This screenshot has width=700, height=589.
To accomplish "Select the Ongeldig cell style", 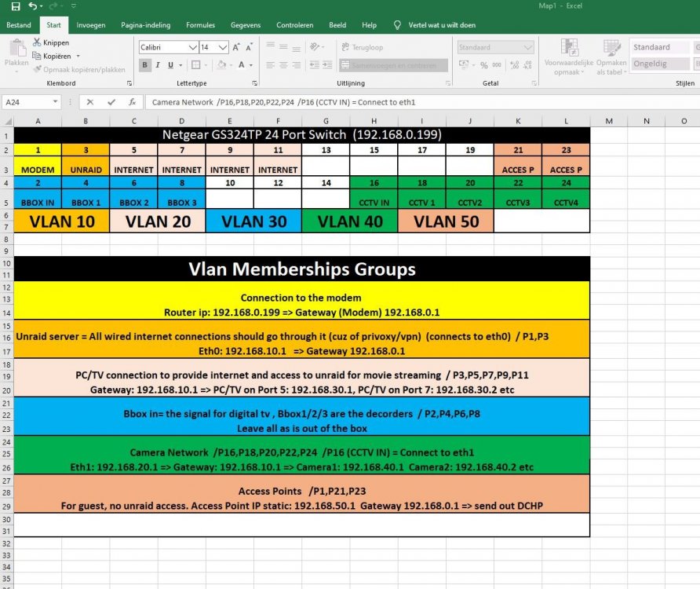I will coord(661,64).
